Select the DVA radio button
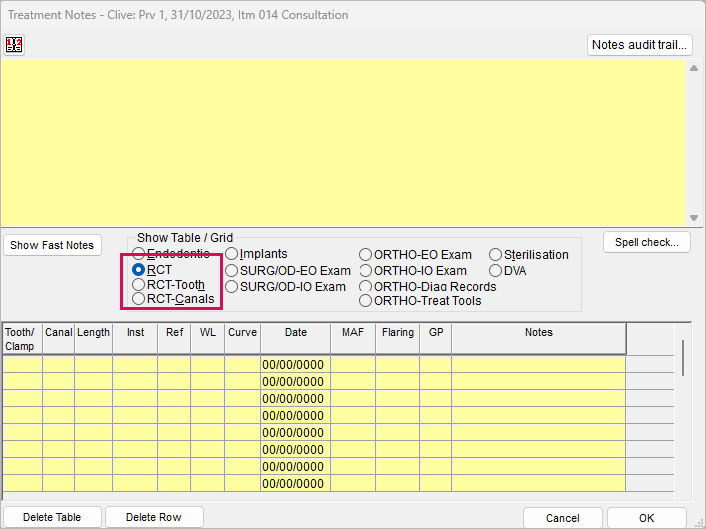The image size is (706, 529). pos(508,271)
